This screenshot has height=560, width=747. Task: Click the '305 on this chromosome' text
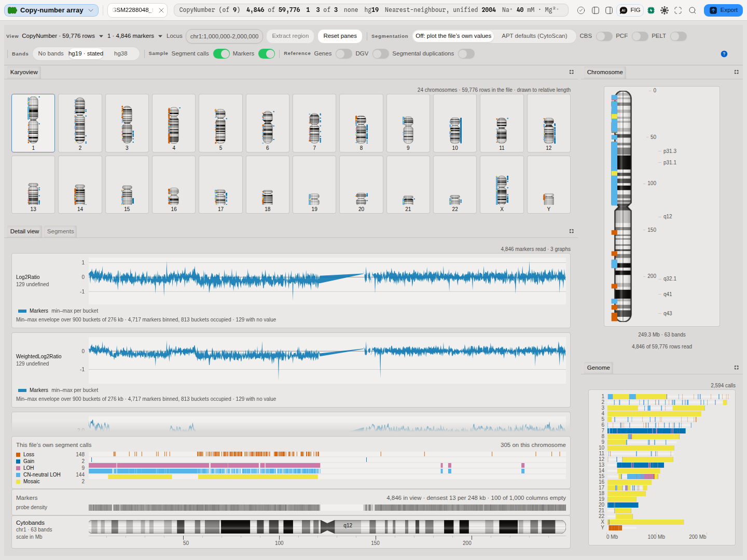pyautogui.click(x=533, y=445)
